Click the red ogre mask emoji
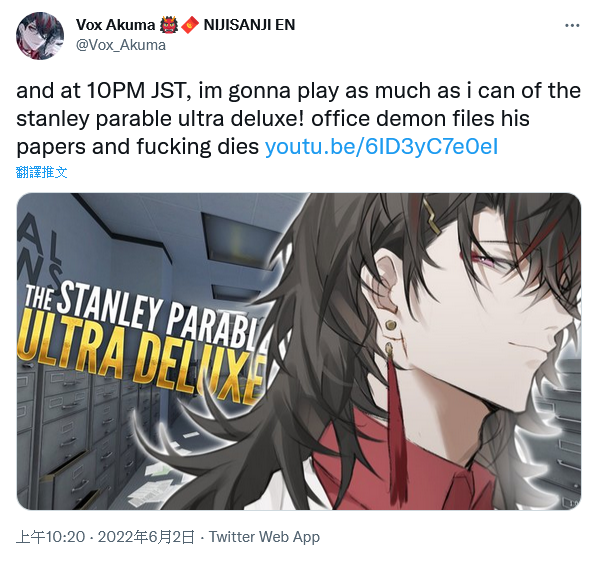598x562 pixels. [x=169, y=25]
